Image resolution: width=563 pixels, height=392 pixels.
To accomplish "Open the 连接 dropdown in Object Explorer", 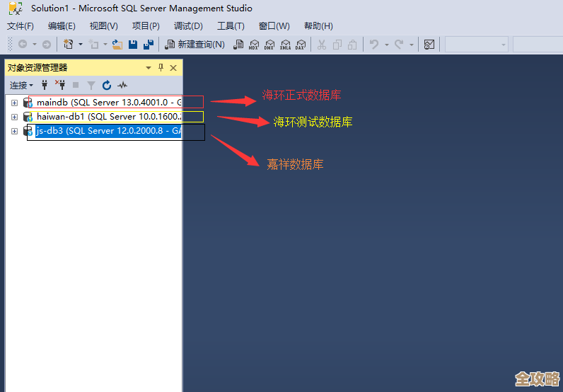I will (21, 85).
